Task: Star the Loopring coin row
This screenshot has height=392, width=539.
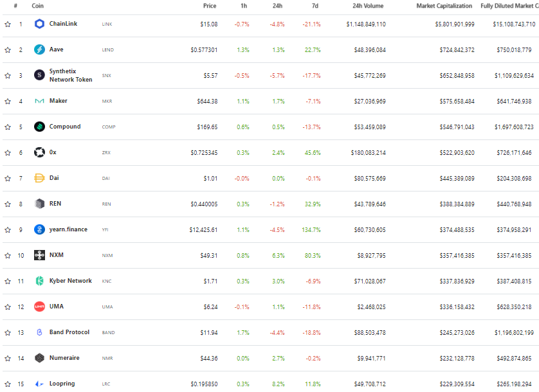Action: tap(8, 384)
